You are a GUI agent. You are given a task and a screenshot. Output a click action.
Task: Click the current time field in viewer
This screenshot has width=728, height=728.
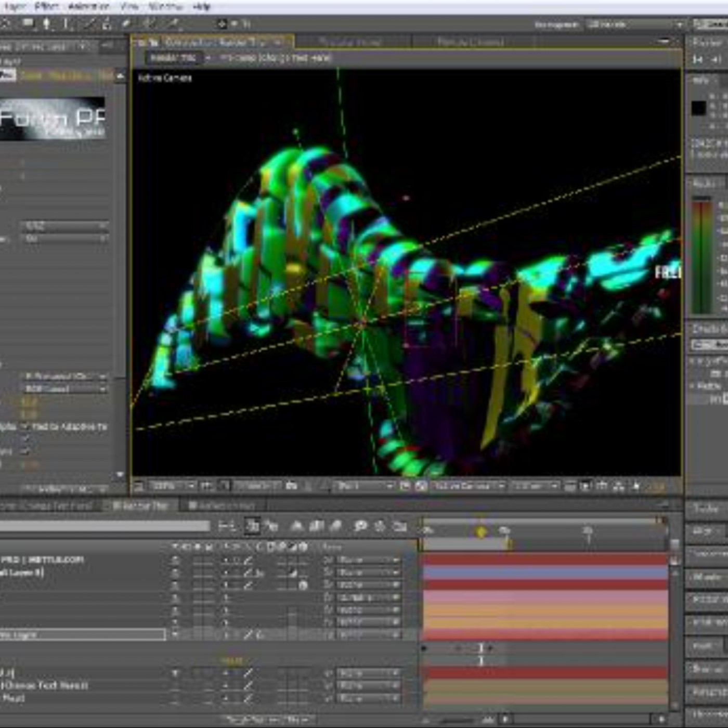tap(256, 486)
